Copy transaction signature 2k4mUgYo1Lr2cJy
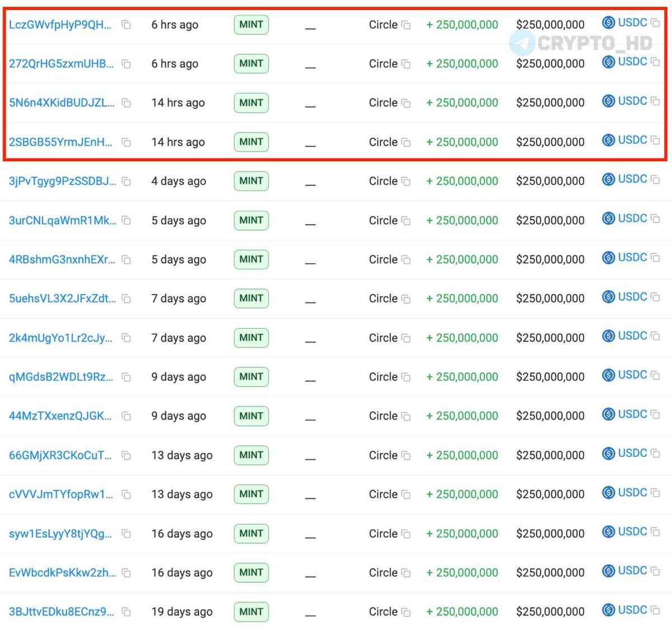The width and height of the screenshot is (672, 631). pyautogui.click(x=126, y=338)
